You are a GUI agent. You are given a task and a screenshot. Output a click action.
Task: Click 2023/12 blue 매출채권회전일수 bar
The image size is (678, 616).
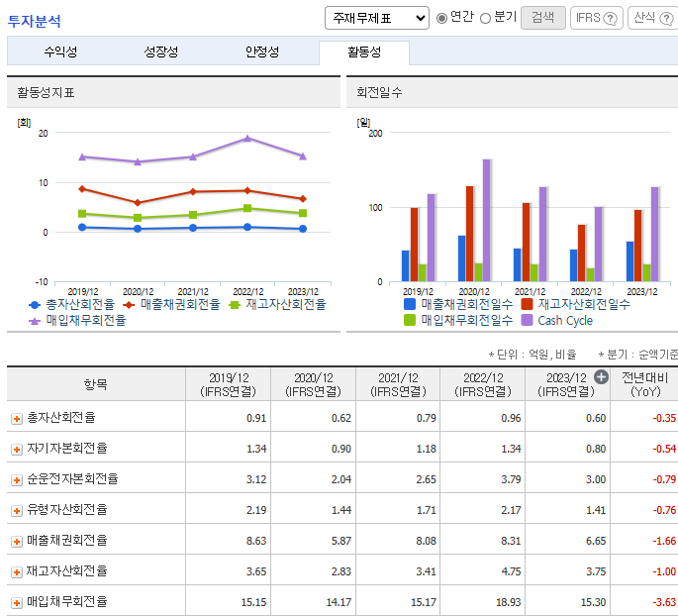tap(630, 261)
